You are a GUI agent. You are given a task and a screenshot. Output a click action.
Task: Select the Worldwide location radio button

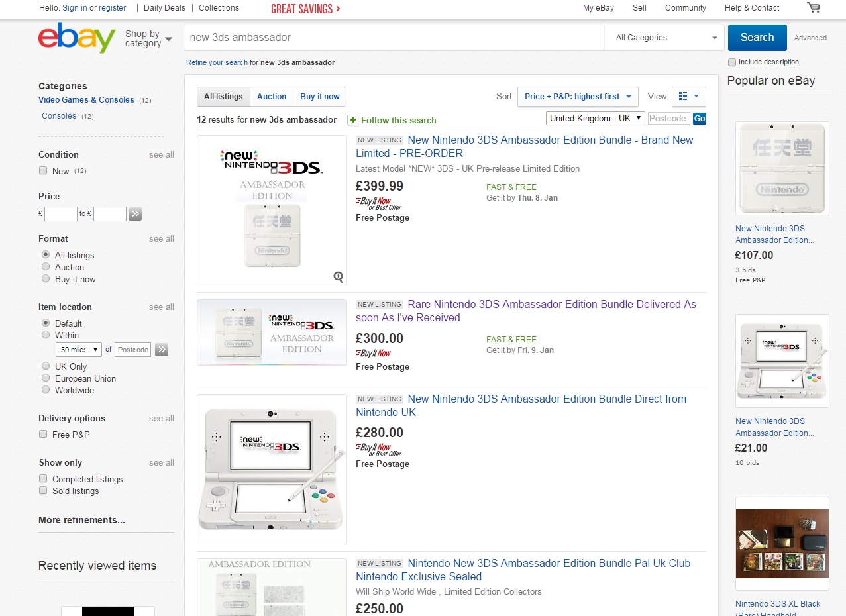click(46, 390)
